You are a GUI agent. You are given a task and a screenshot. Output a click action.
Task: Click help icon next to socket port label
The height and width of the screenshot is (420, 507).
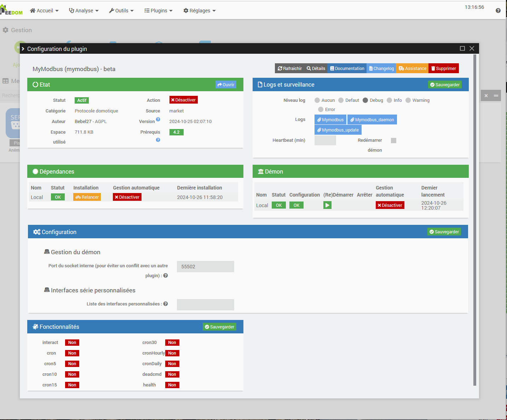[x=166, y=276]
